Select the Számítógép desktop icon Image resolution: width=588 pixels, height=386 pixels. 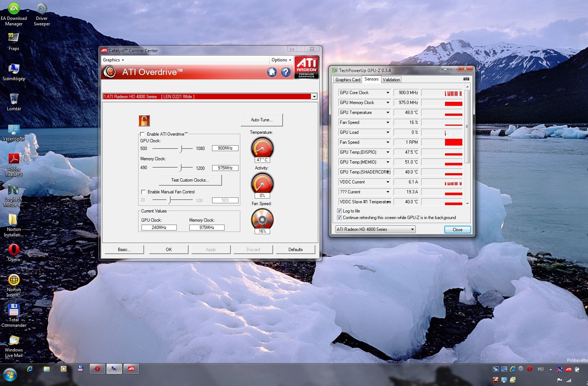pyautogui.click(x=14, y=72)
